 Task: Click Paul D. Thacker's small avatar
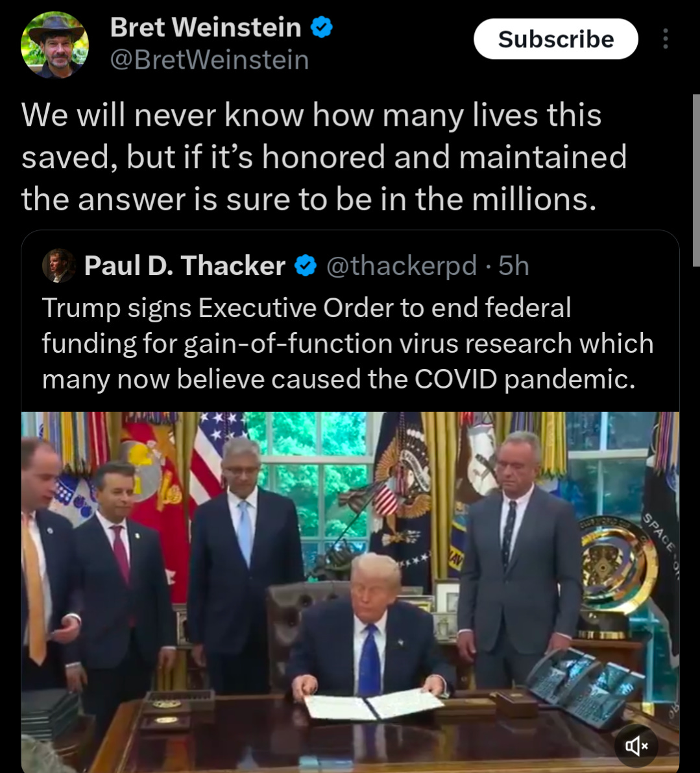coord(58,266)
